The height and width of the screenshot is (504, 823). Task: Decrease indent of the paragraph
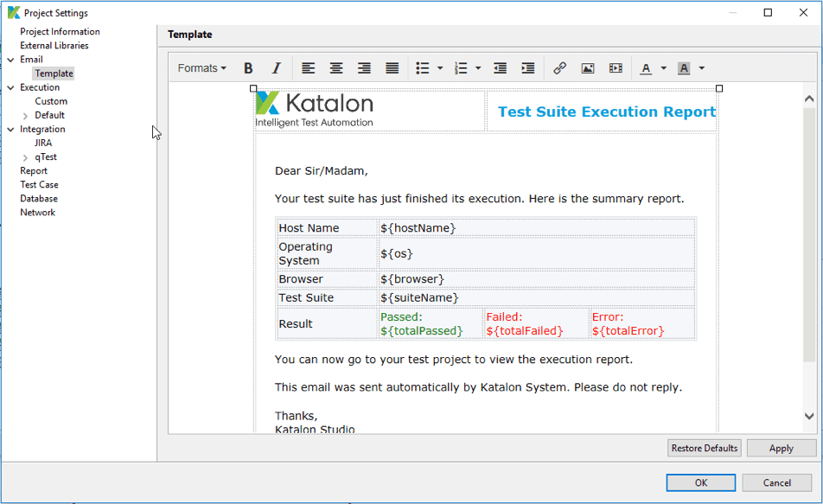coord(501,68)
